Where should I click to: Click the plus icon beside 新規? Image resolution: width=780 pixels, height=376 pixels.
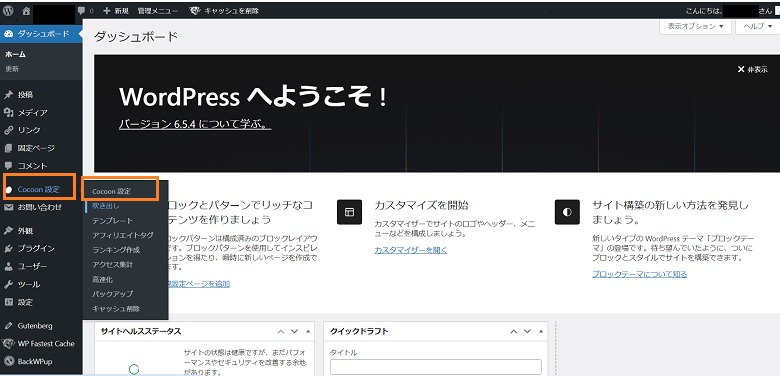click(x=106, y=10)
